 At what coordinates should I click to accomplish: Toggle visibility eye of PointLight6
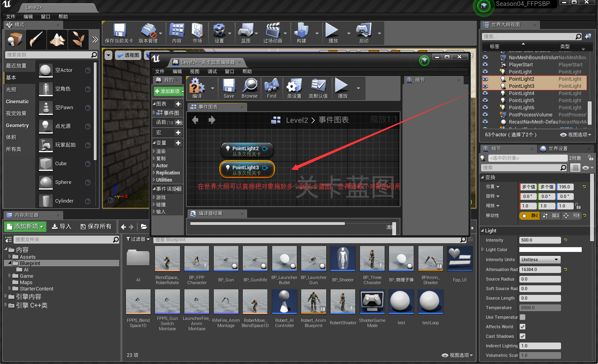pos(485,108)
